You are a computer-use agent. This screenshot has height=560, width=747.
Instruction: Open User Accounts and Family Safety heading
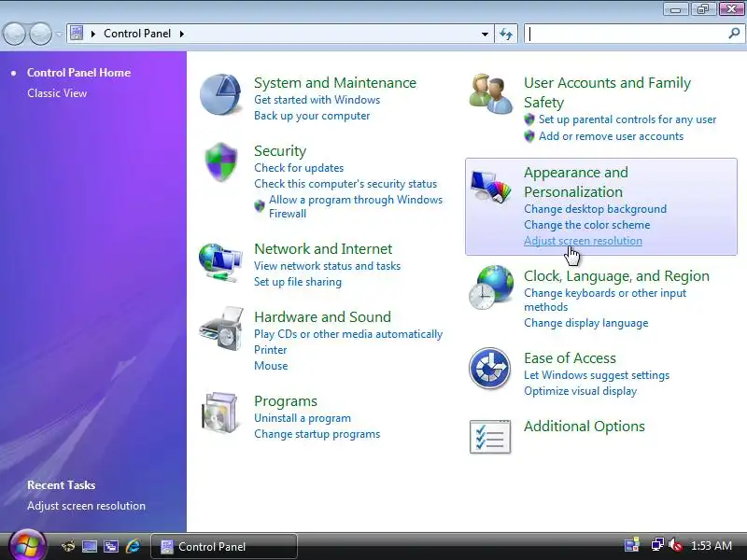608,92
